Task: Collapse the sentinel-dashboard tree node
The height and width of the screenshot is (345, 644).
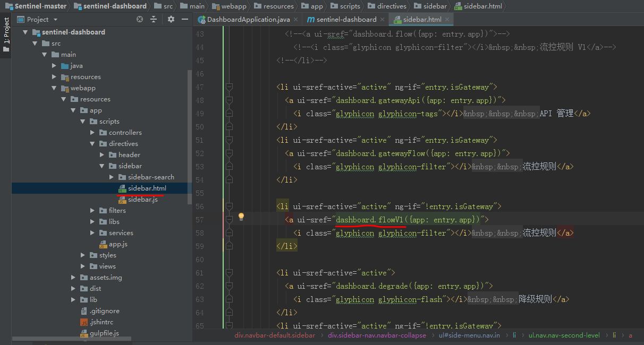Action: click(25, 32)
